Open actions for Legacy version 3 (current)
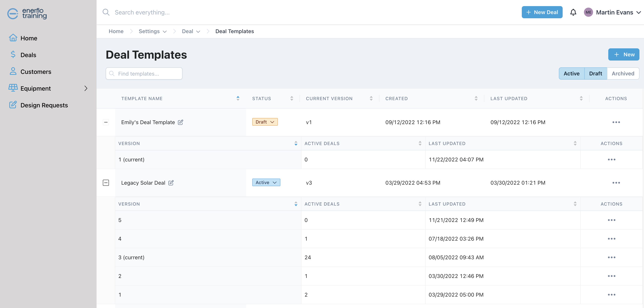This screenshot has width=644, height=308. coord(611,257)
